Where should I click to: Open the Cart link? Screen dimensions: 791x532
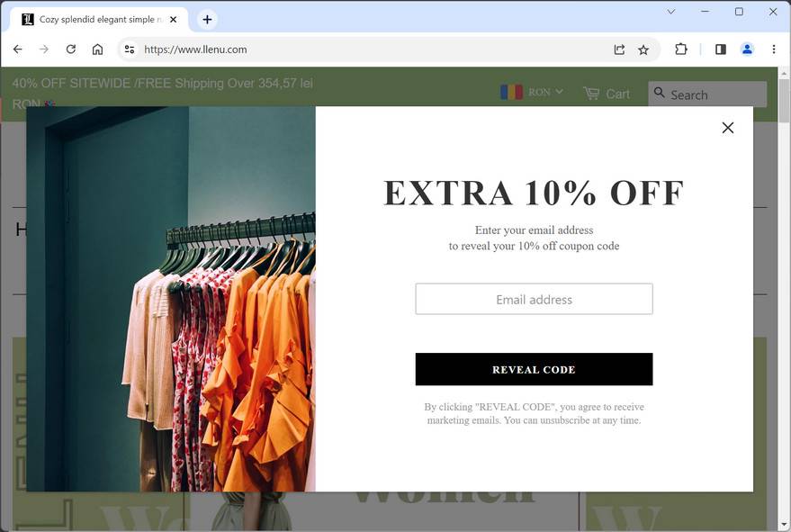coord(607,94)
